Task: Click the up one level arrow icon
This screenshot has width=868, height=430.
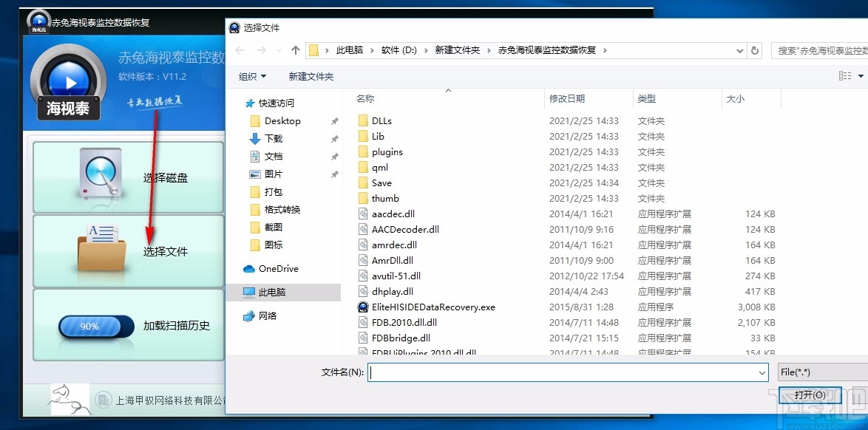Action: (297, 50)
